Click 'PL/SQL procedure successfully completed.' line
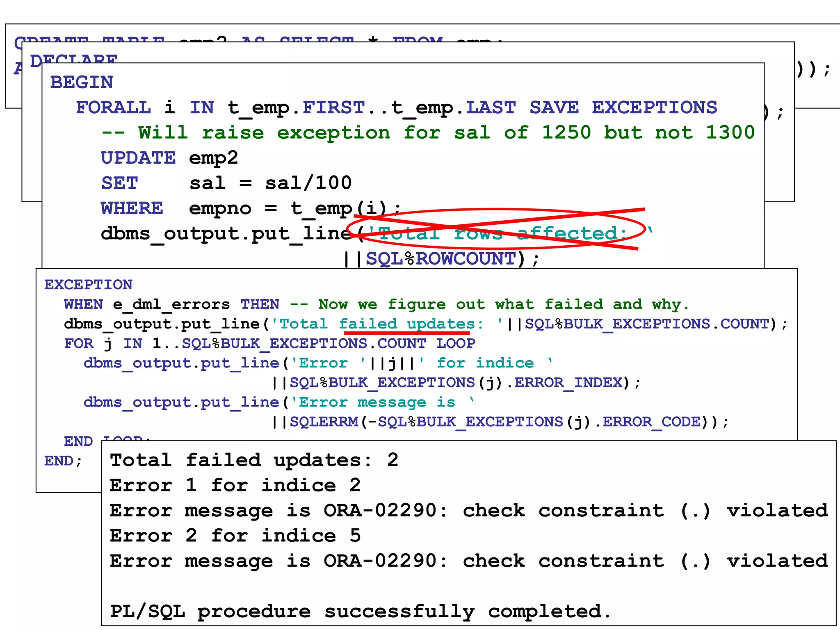Viewport: 840px width, 630px height. pos(361,612)
